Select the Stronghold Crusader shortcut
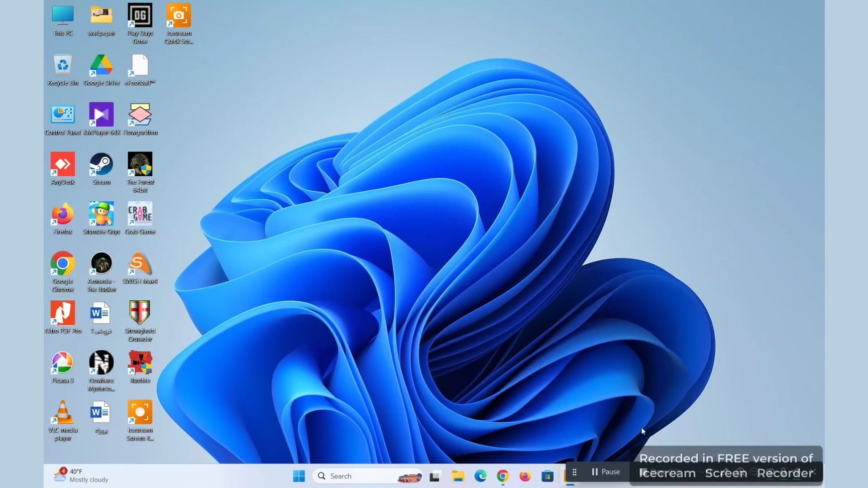 (x=140, y=314)
